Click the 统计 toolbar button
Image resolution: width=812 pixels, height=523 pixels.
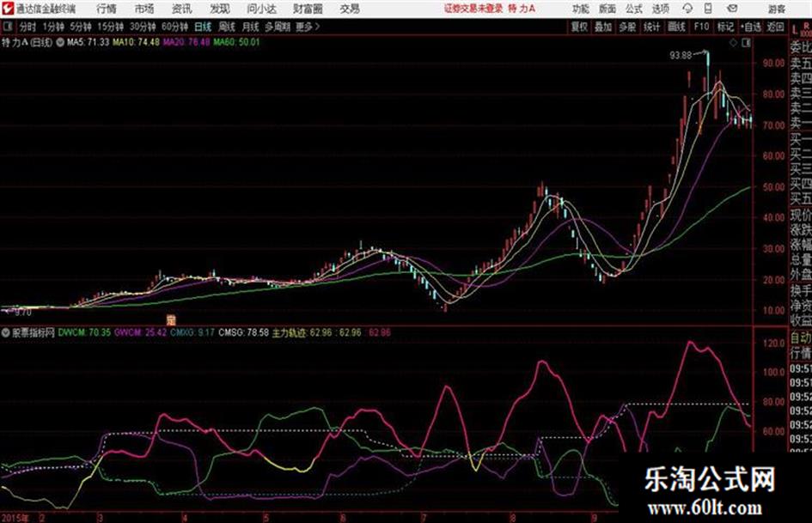pyautogui.click(x=651, y=27)
